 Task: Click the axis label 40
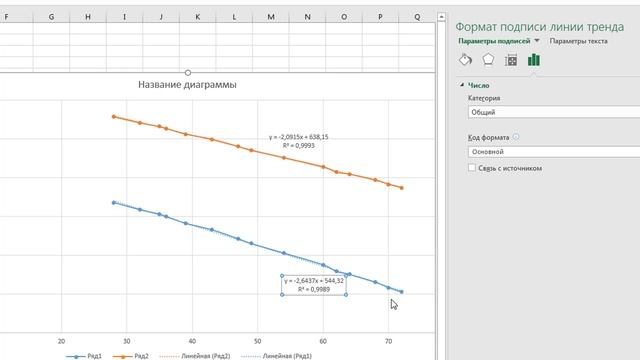click(x=192, y=341)
